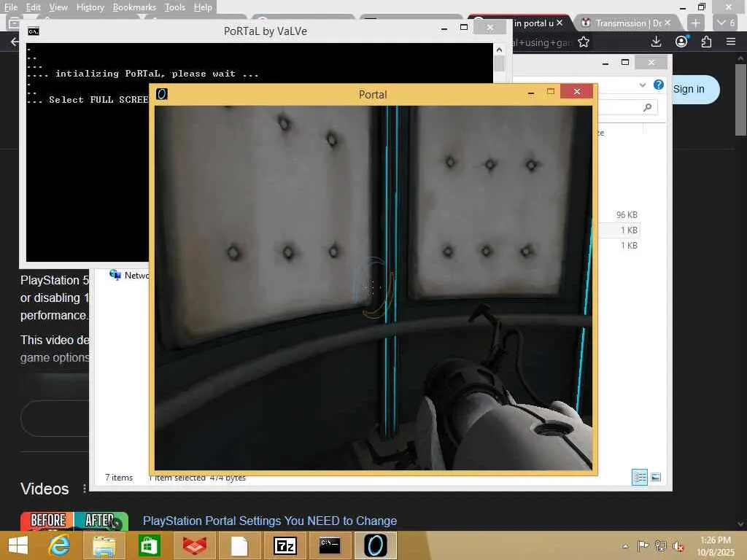Screen dimensions: 747x560
Task: Open the browser History menu
Action: (x=90, y=7)
